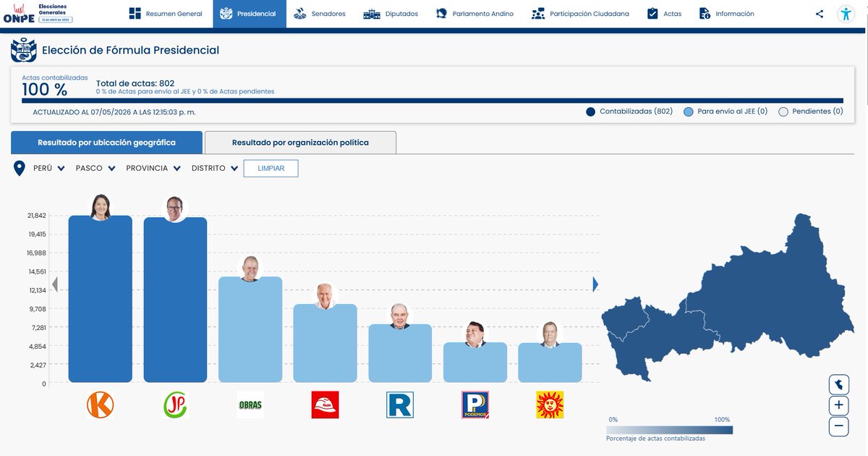Select the JP party logo
868x456 pixels.
coord(175,405)
